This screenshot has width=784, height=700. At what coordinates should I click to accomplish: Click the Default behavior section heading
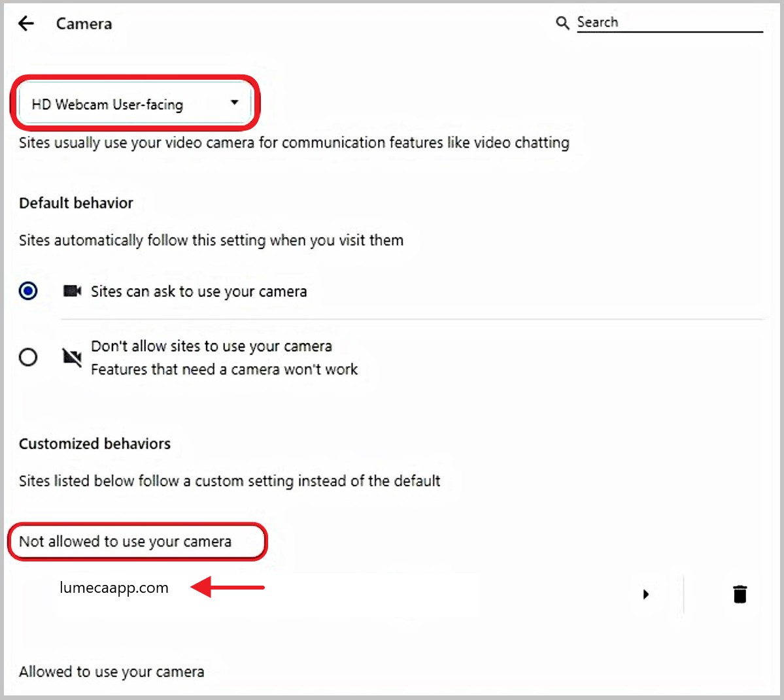pos(76,203)
